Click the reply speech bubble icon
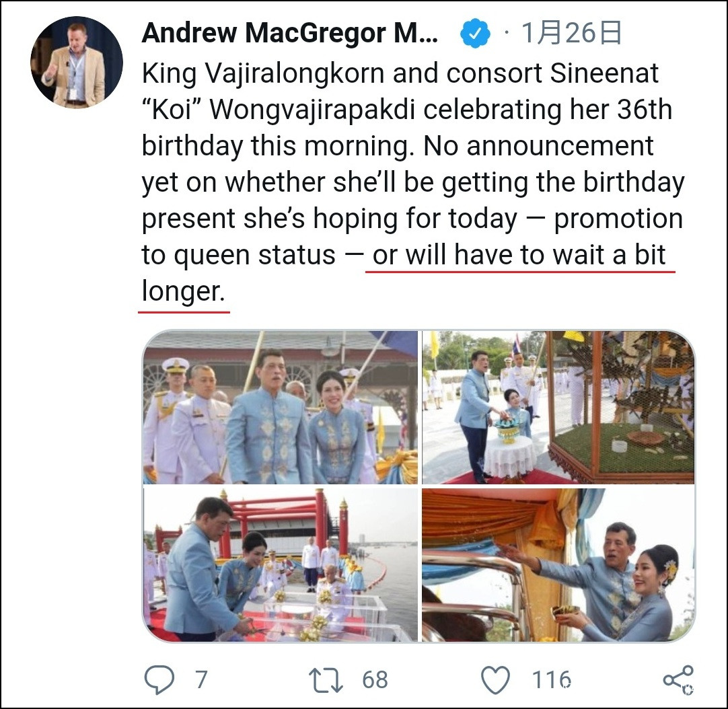The image size is (728, 709). click(x=159, y=680)
